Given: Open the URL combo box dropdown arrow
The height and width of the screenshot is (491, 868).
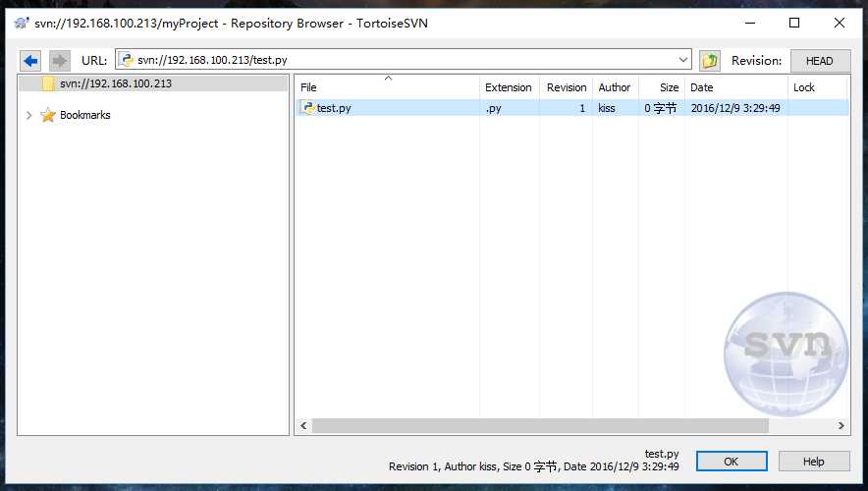Looking at the screenshot, I should (683, 60).
